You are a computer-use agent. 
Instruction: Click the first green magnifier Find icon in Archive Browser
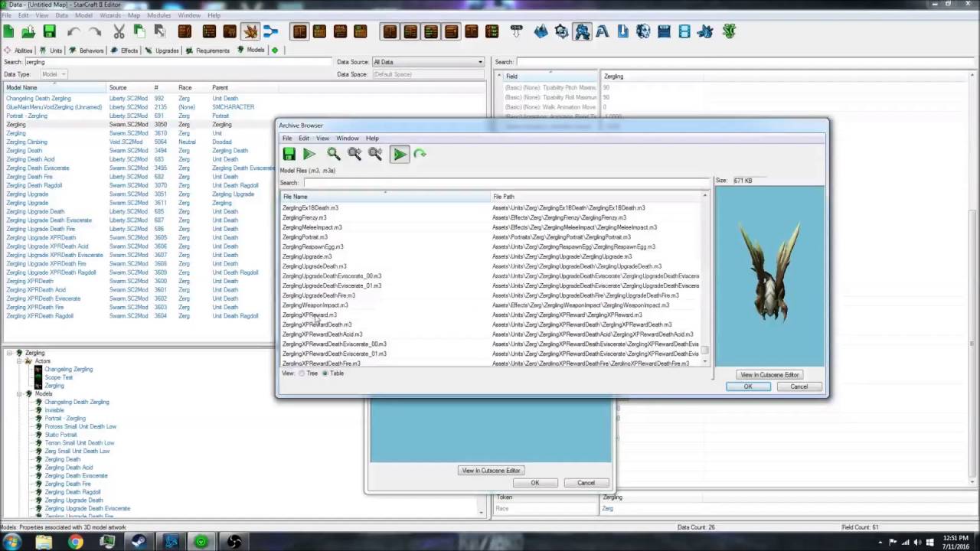pos(334,154)
